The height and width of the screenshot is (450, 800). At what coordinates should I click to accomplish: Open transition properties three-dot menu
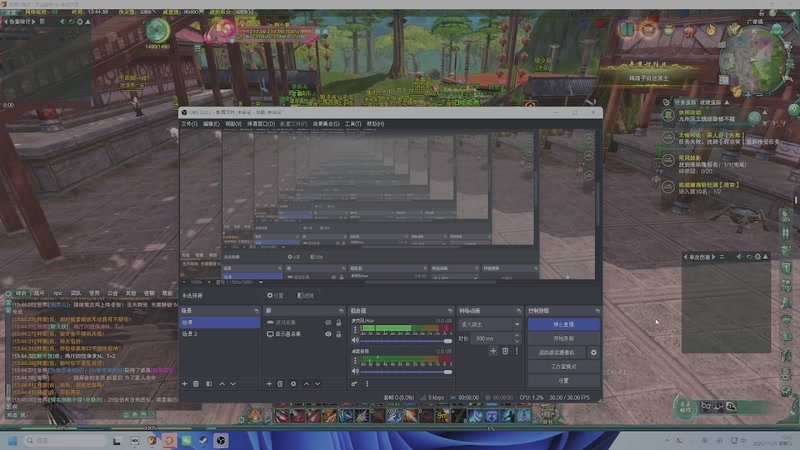pos(517,351)
